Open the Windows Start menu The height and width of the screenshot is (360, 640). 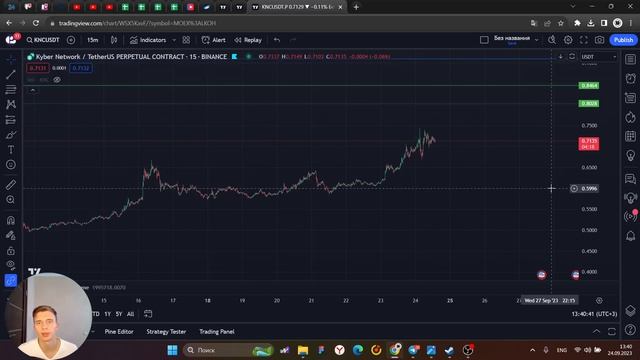(x=172, y=350)
